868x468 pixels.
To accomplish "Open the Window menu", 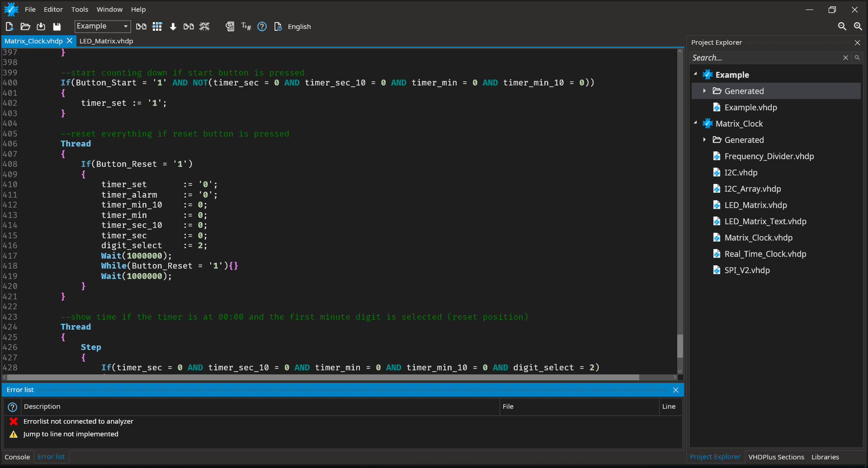I will [x=109, y=9].
